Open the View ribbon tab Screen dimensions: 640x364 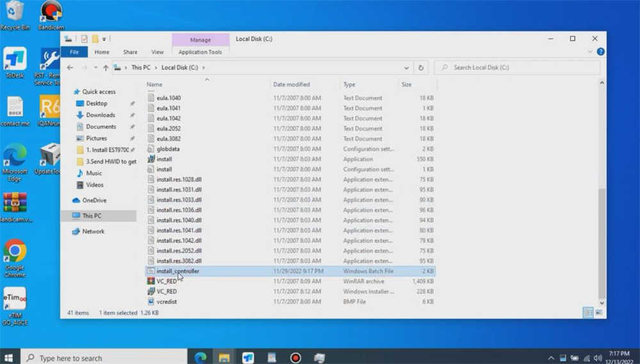tap(157, 52)
